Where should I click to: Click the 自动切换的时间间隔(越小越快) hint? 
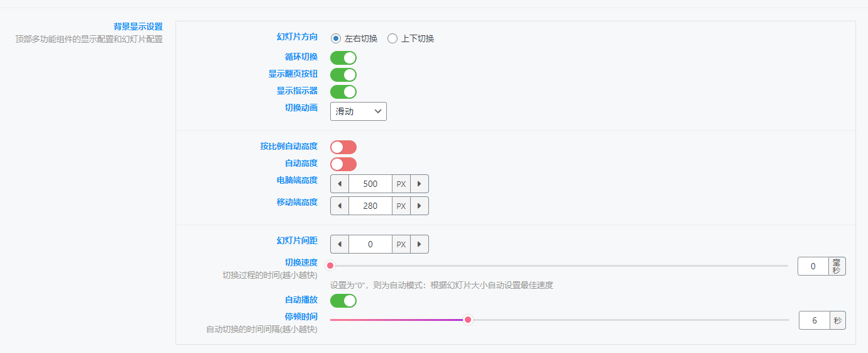tap(262, 329)
